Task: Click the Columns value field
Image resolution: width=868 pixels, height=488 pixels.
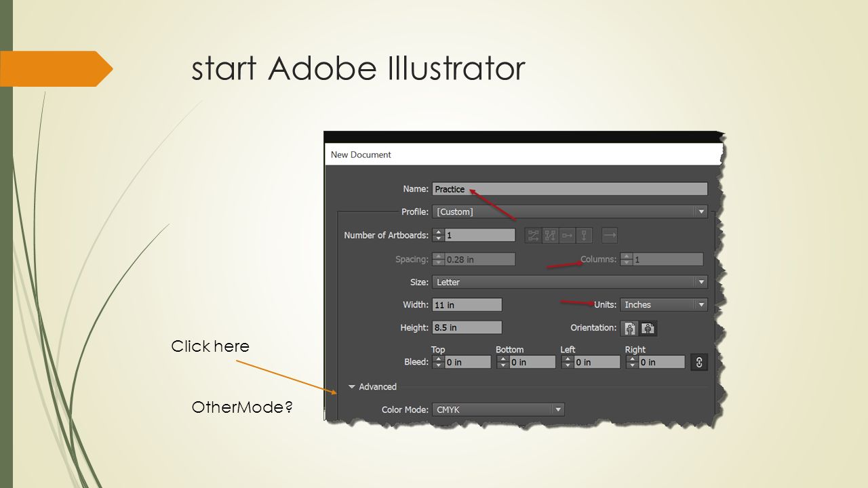Action: pos(668,259)
